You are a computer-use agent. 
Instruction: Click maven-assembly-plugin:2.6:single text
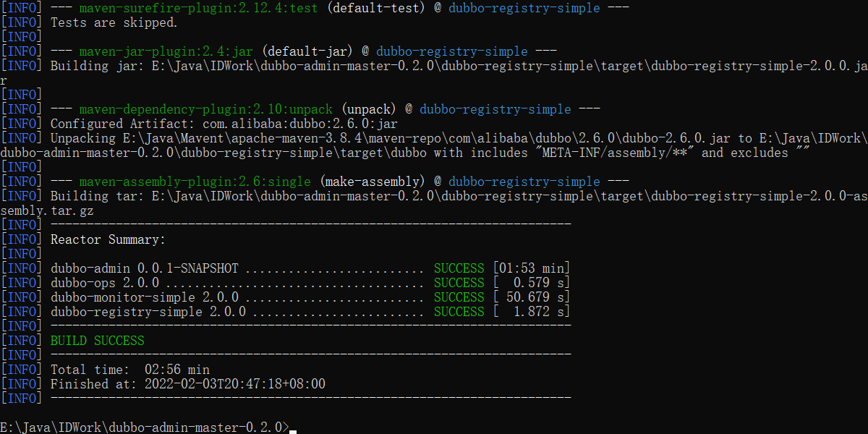195,182
